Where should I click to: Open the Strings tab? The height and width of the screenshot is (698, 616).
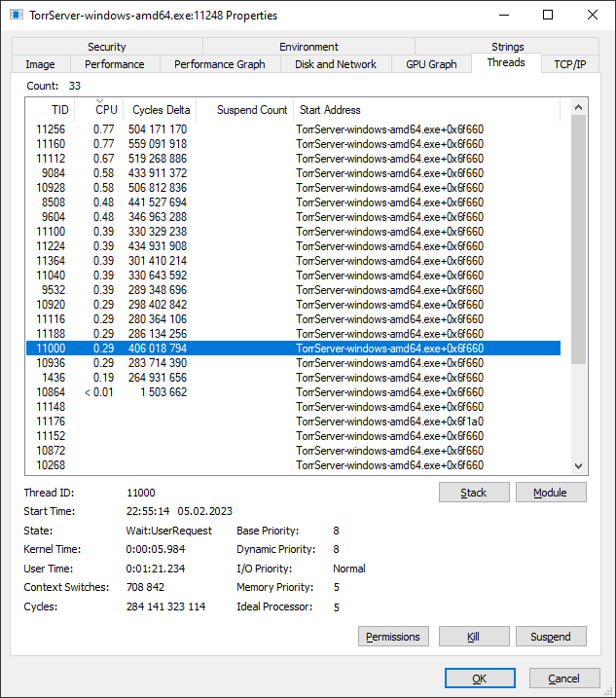(507, 47)
